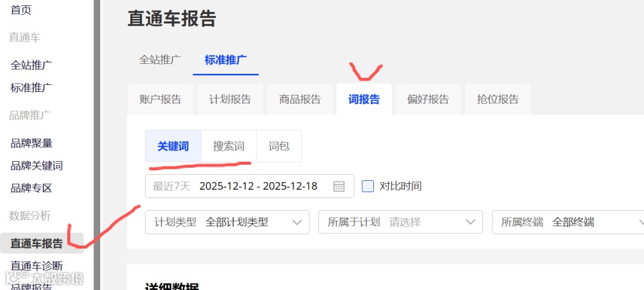Screen dimensions: 644x290
Task: Open 全站推广 in the sidebar
Action: (31, 65)
